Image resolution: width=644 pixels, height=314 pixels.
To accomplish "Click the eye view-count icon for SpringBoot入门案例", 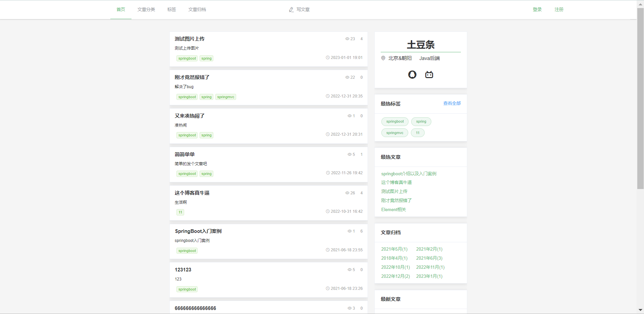I will point(350,231).
